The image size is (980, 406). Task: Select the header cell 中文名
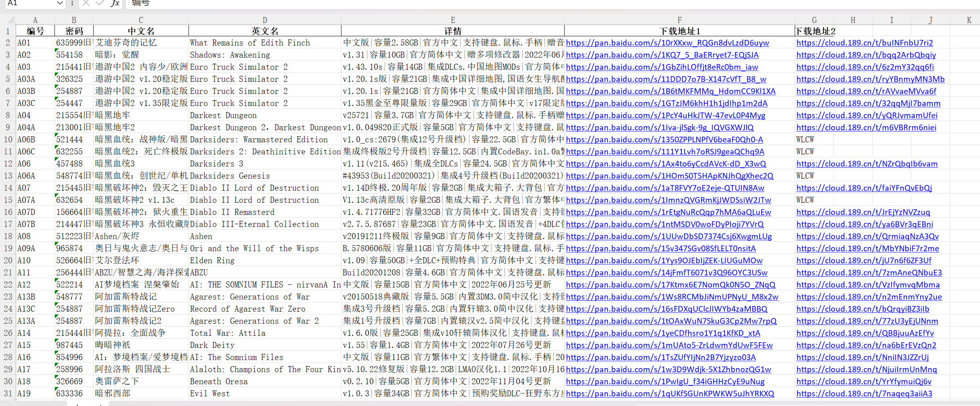(141, 31)
